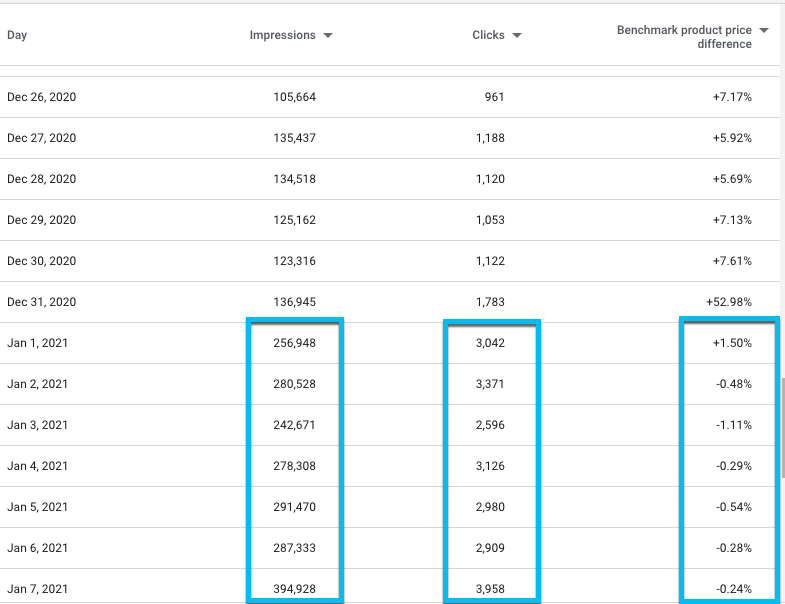Click impressions value 123,316

click(x=294, y=261)
